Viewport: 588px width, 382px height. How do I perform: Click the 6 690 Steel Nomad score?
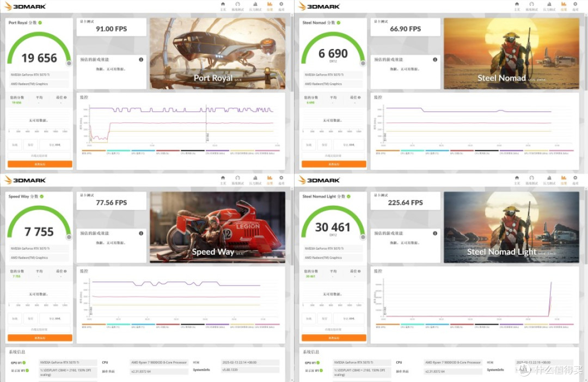point(333,54)
